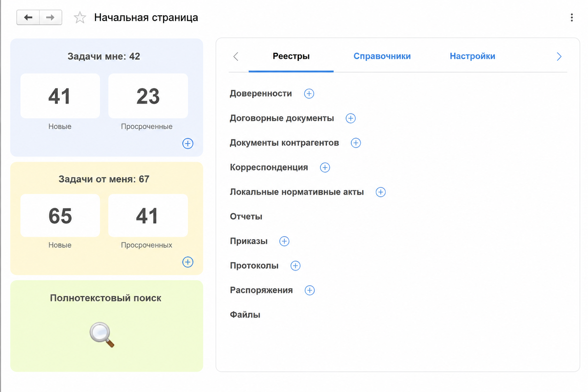Create Распоряжения entry with plus icon
The image size is (588, 392).
[310, 290]
